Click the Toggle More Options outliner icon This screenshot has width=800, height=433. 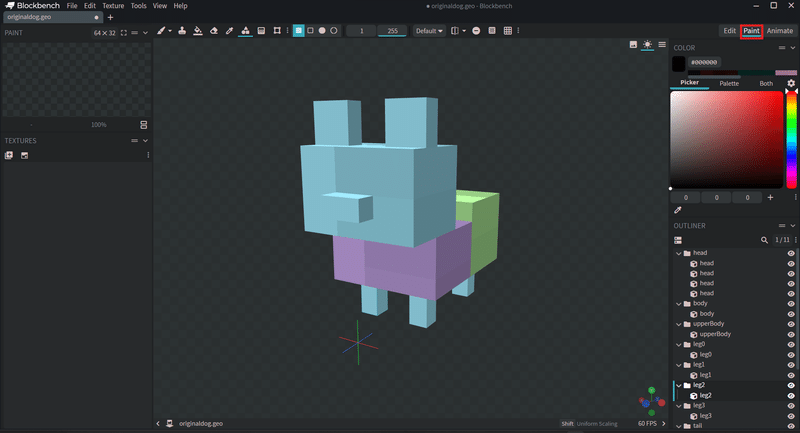678,240
